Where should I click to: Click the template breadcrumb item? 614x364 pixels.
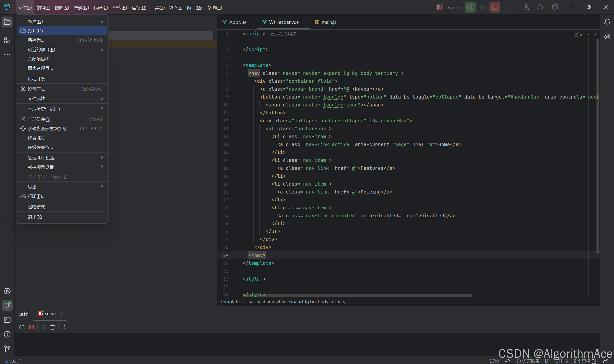[x=230, y=302]
